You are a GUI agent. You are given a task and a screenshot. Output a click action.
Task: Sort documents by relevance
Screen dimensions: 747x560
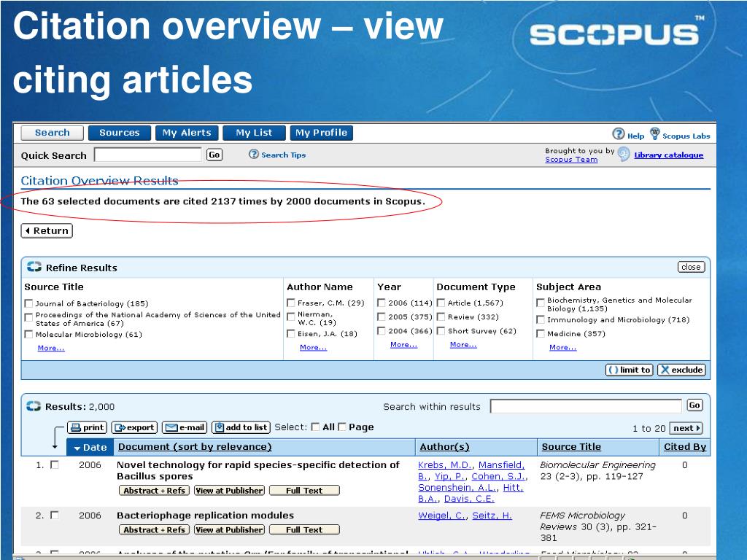pyautogui.click(x=195, y=447)
